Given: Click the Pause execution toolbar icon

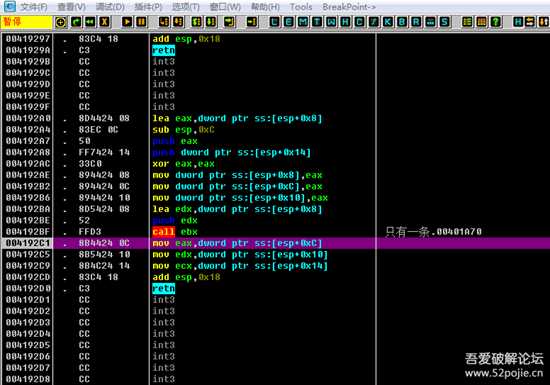Looking at the screenshot, I should pos(141,22).
